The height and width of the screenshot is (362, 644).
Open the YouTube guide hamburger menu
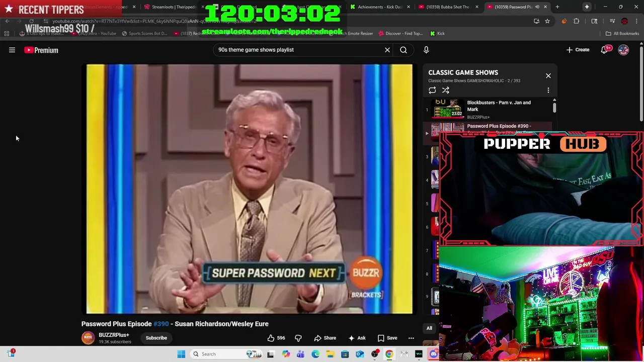[12, 50]
